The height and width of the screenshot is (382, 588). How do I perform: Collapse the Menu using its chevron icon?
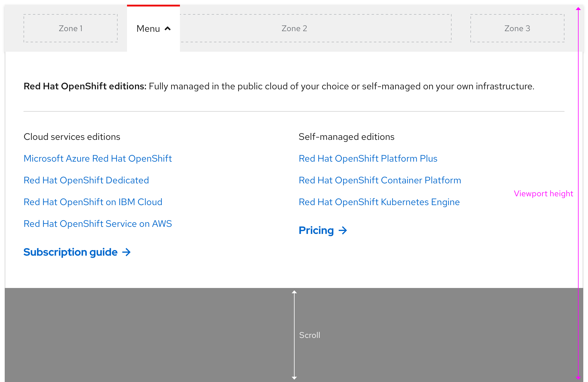(168, 29)
